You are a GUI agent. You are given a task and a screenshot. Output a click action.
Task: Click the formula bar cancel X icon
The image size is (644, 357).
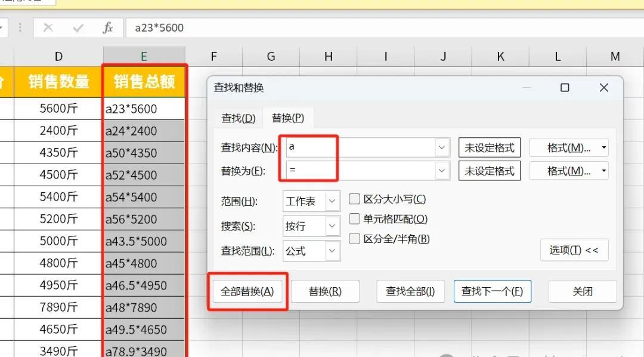pos(48,27)
